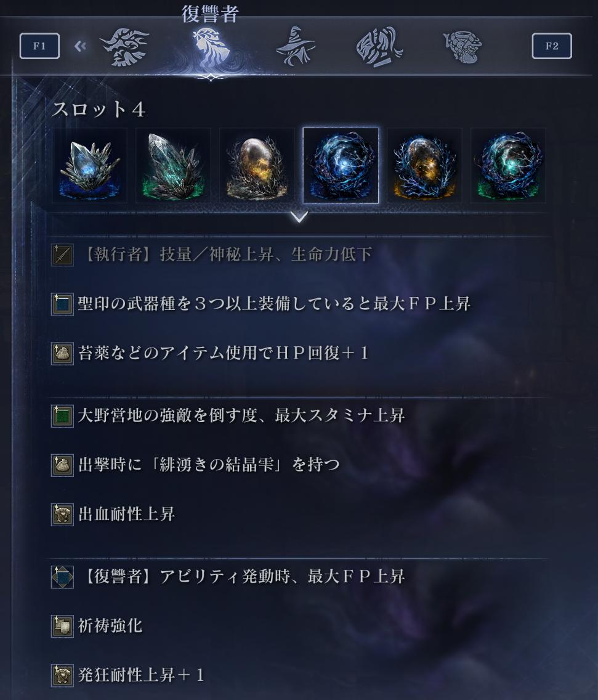598x700 pixels.
Task: Select the 出血耐性上昇 armor icon
Action: (x=62, y=515)
